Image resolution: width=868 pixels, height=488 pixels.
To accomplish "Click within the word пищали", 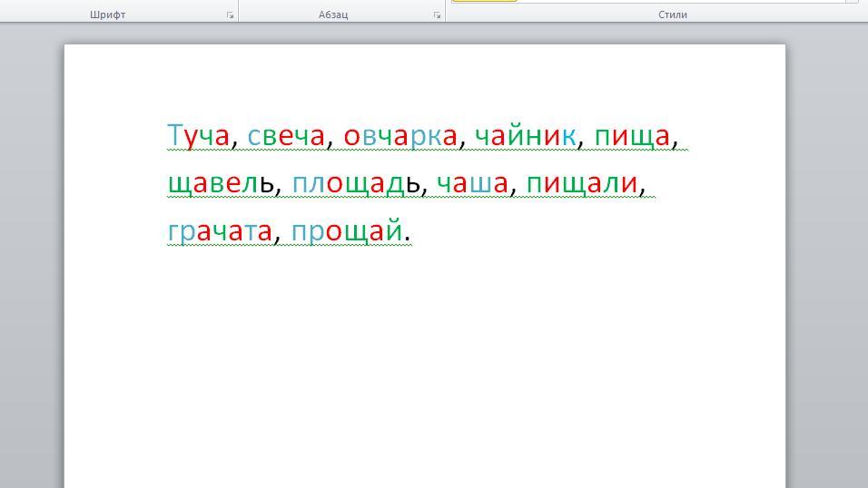I will (x=582, y=184).
